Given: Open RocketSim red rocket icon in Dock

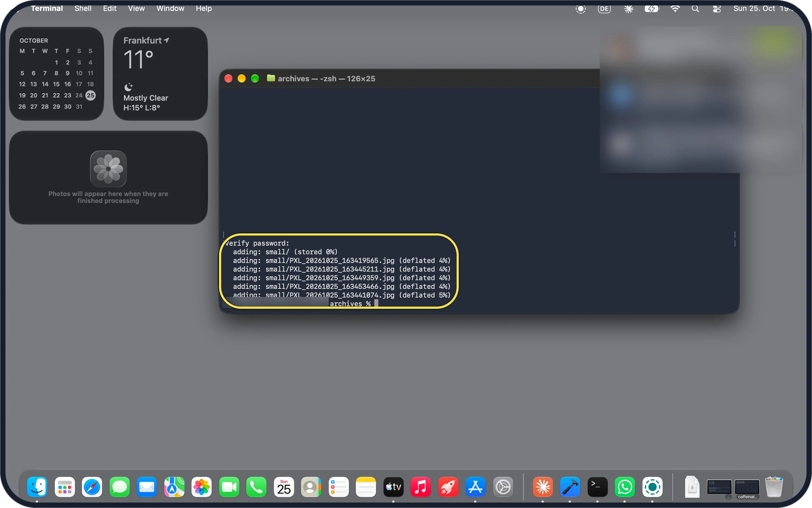Looking at the screenshot, I should [448, 487].
